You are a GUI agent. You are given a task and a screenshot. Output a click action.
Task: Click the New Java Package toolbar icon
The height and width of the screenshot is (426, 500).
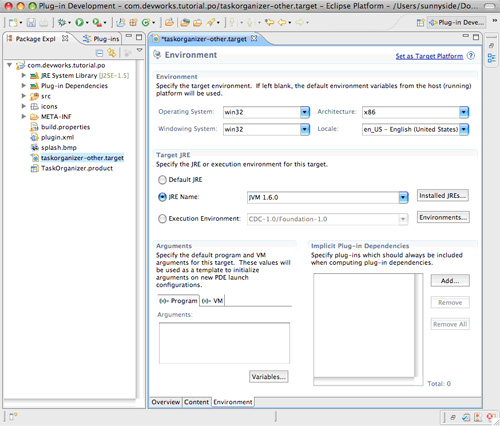133,22
